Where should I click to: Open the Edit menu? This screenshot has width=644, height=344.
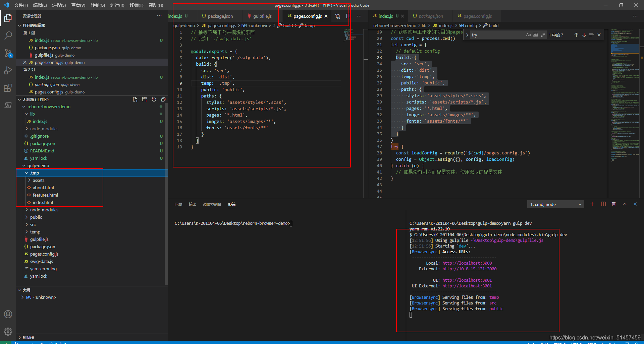coord(40,5)
